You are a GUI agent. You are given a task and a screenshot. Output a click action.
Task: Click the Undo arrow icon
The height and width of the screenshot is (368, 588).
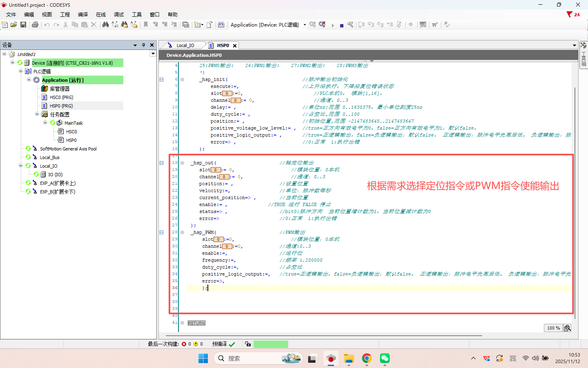coord(47,25)
